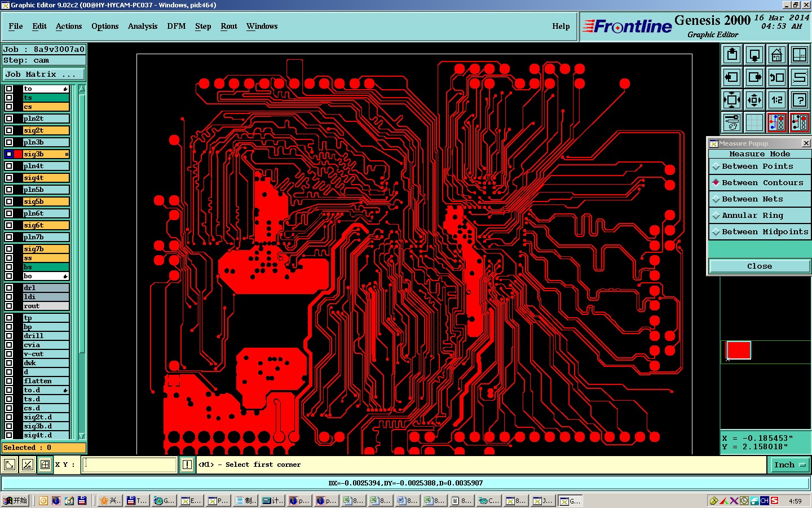Click the CH language indicator in tray
This screenshot has height=508, width=812.
(765, 501)
